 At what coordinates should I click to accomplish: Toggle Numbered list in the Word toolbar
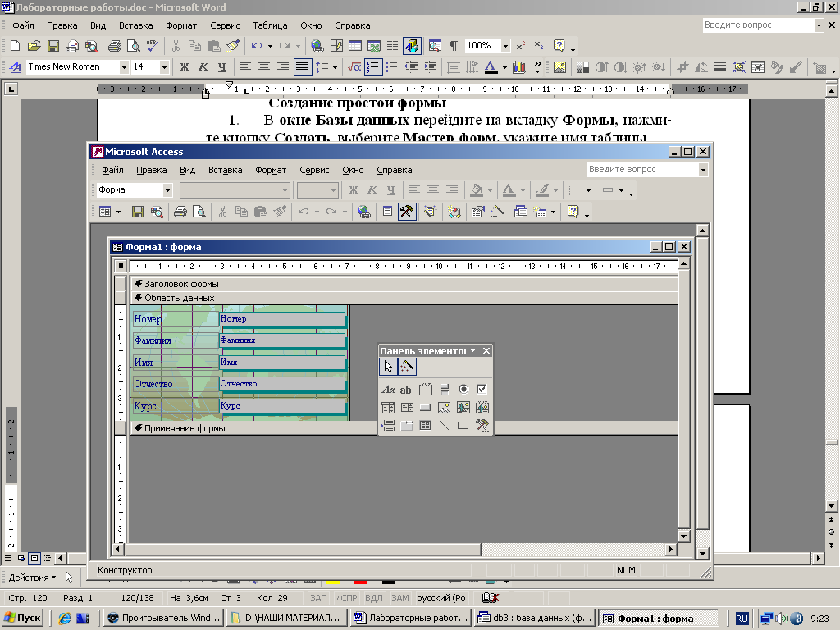(x=372, y=67)
